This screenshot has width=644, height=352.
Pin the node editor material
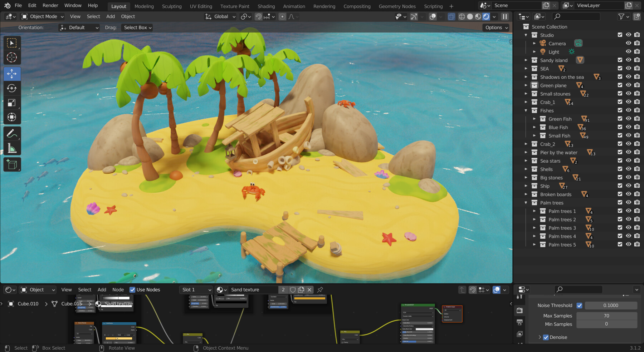[x=320, y=289]
